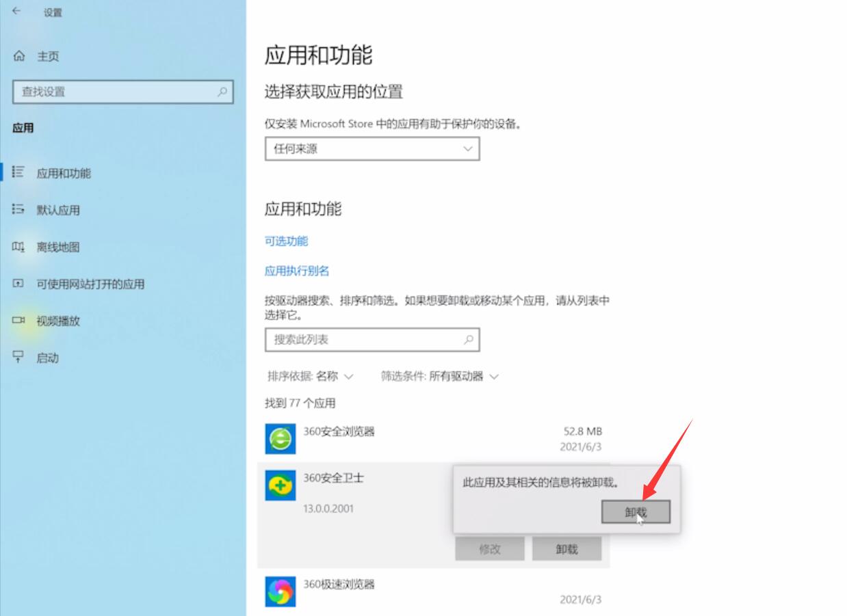Image resolution: width=847 pixels, height=616 pixels.
Task: Open 可使用网站打开的应用 in the sidebar
Action: pos(90,284)
